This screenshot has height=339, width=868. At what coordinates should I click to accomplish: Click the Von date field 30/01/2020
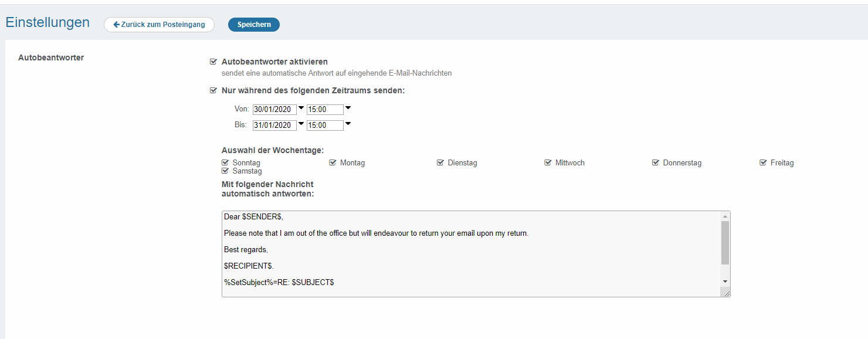274,110
